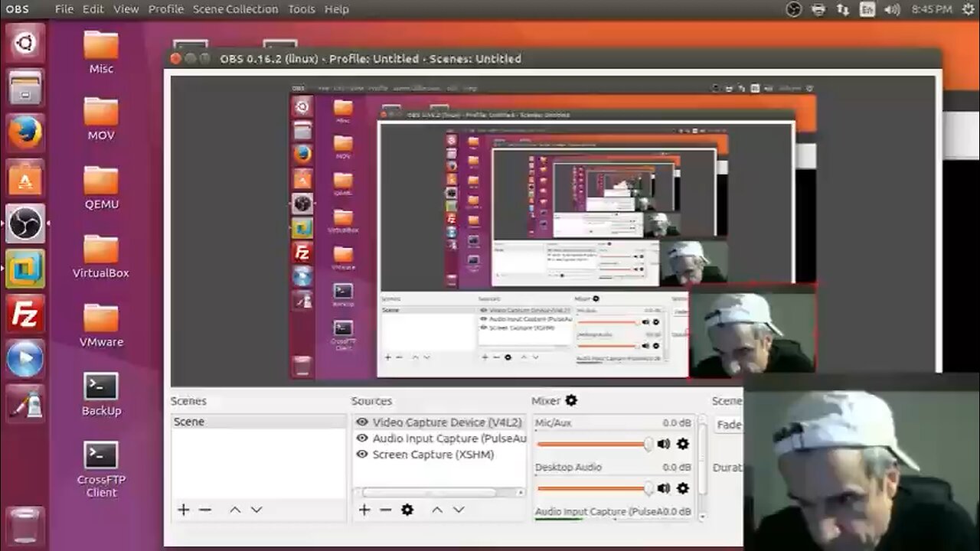
Task: Remove the selected source with the minus button
Action: pyautogui.click(x=386, y=510)
